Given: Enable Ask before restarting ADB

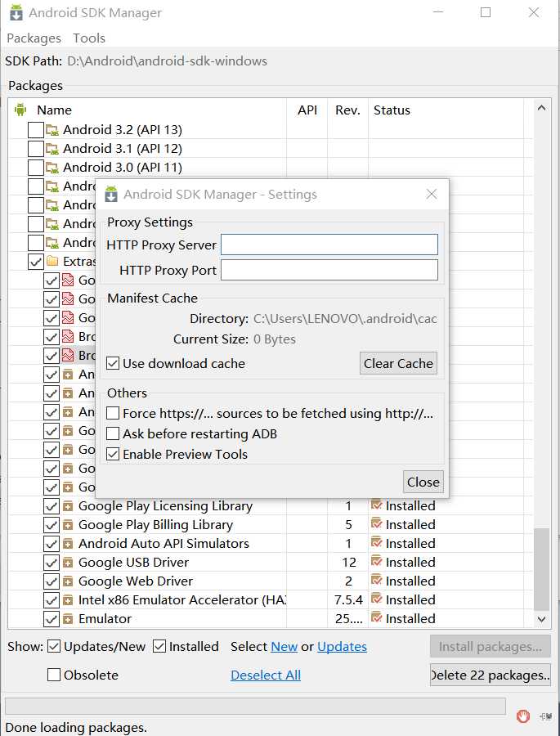Looking at the screenshot, I should coord(114,433).
